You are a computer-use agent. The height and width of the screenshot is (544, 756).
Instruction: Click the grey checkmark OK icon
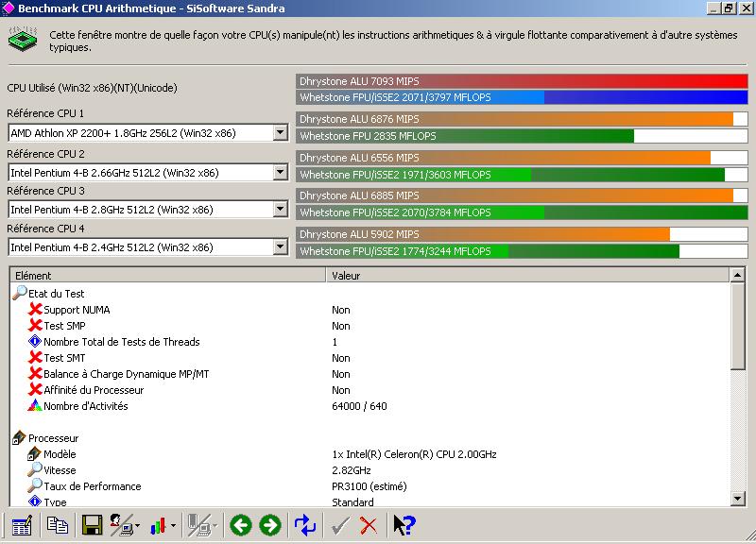(340, 526)
